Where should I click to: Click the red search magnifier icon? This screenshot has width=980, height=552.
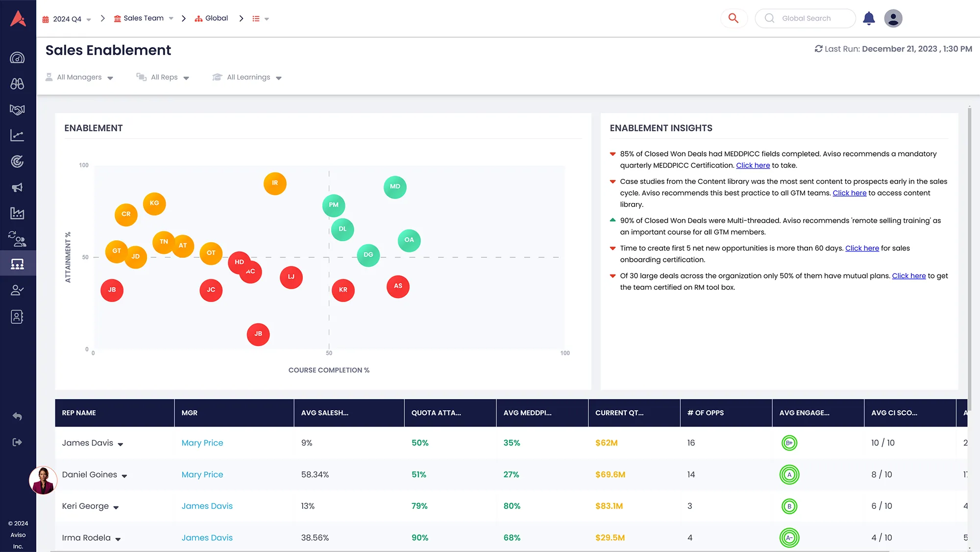point(734,19)
